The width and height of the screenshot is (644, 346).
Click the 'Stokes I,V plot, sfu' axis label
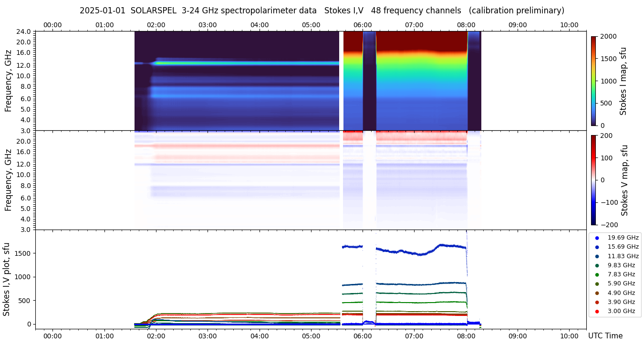(x=7, y=279)
